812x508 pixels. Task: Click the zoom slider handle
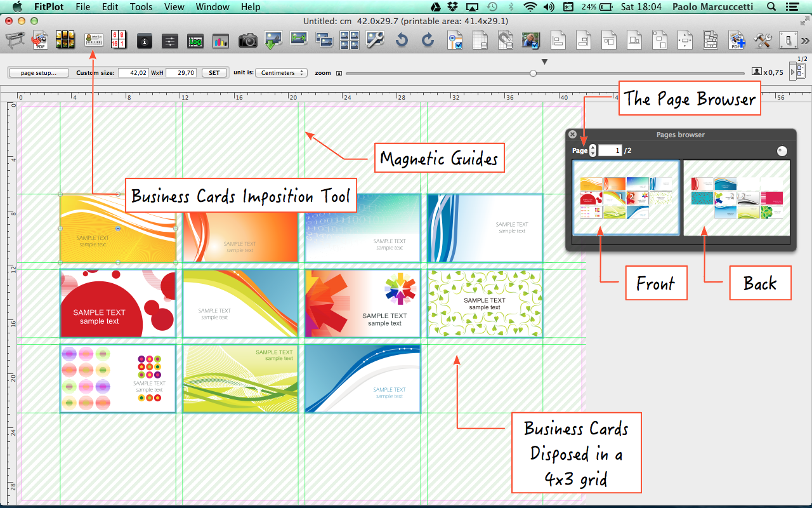[533, 73]
